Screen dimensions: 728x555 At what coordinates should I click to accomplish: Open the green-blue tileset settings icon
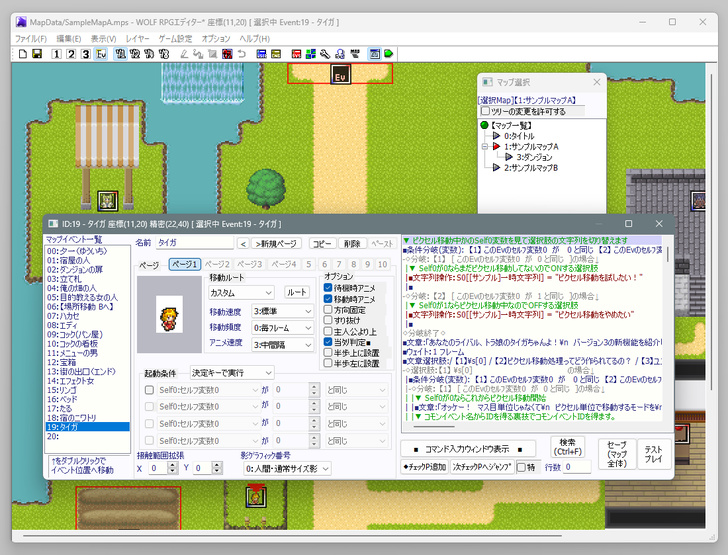pyautogui.click(x=311, y=54)
